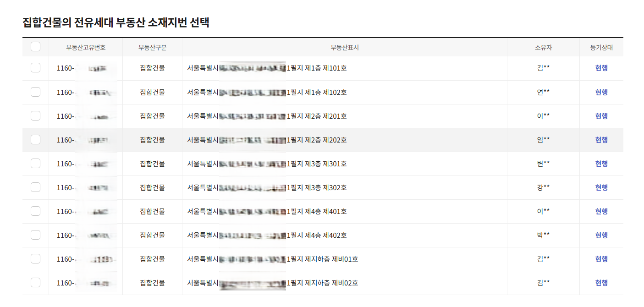Viewport: 644px width, 307px height.
Task: Click the 소유자 column header
Action: [543, 46]
